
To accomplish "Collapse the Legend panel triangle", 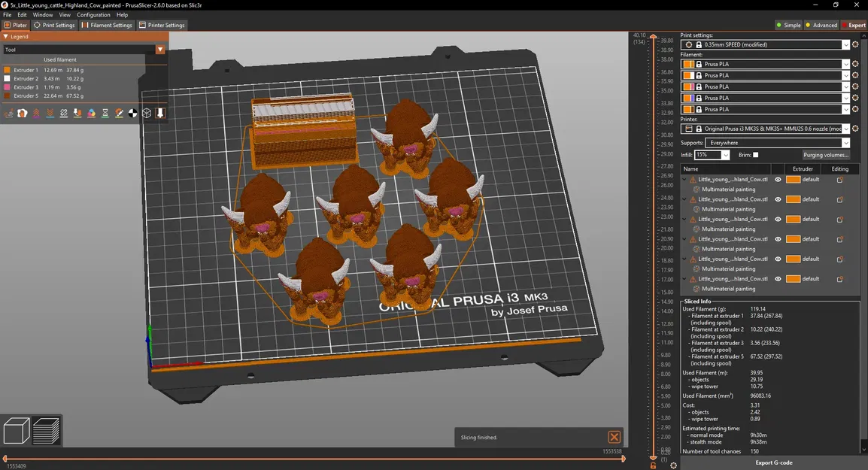I will pos(5,37).
